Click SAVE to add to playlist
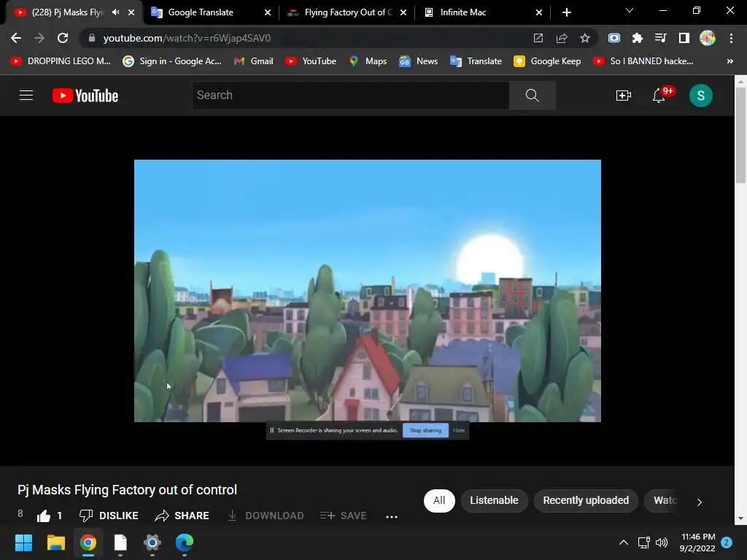The height and width of the screenshot is (560, 747). point(343,516)
